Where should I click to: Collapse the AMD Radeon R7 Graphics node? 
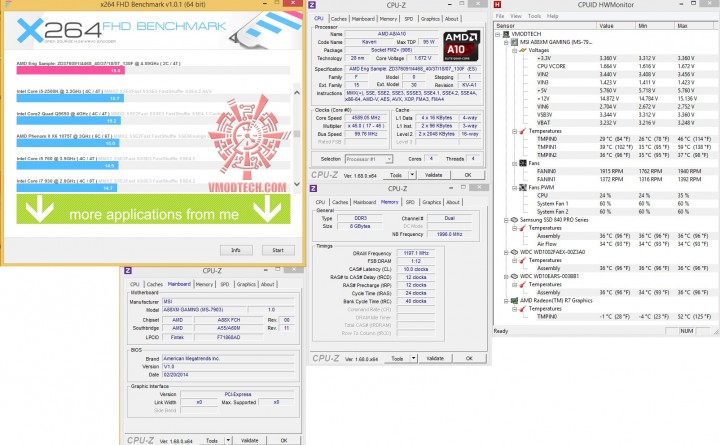506,301
